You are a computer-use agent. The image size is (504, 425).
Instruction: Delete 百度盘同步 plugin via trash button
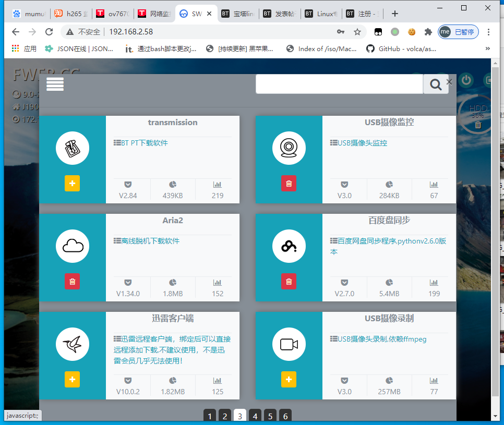[x=289, y=282]
